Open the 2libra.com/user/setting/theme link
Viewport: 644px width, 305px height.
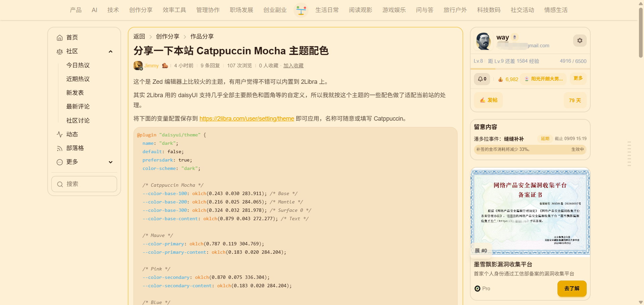247,119
